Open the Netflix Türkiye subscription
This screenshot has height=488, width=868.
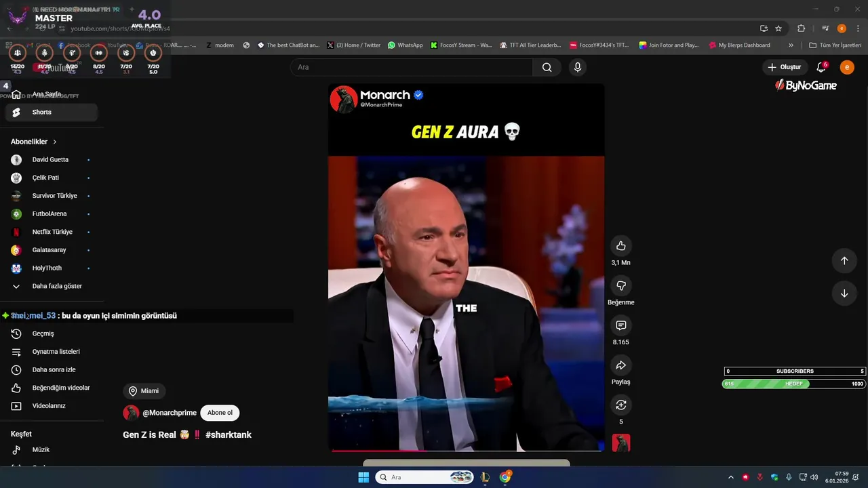point(52,232)
